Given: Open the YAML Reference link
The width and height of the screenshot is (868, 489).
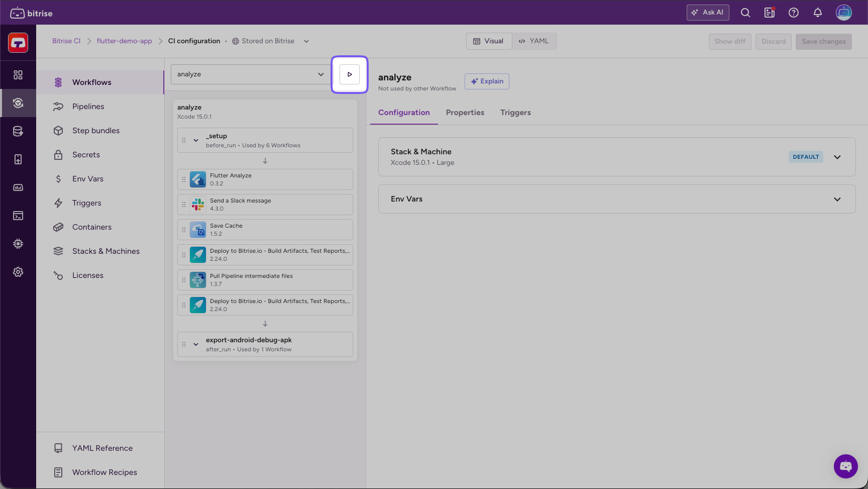Looking at the screenshot, I should coord(100,448).
